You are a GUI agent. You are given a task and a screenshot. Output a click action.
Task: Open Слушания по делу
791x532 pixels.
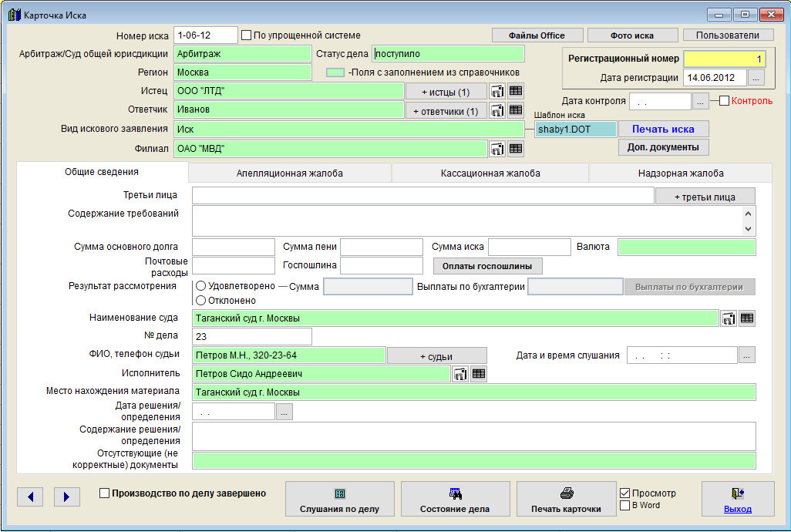pyautogui.click(x=339, y=500)
